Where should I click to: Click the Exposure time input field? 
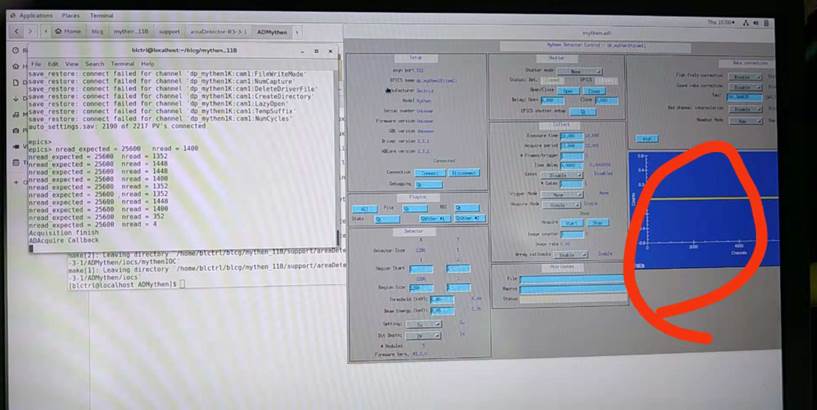click(572, 136)
